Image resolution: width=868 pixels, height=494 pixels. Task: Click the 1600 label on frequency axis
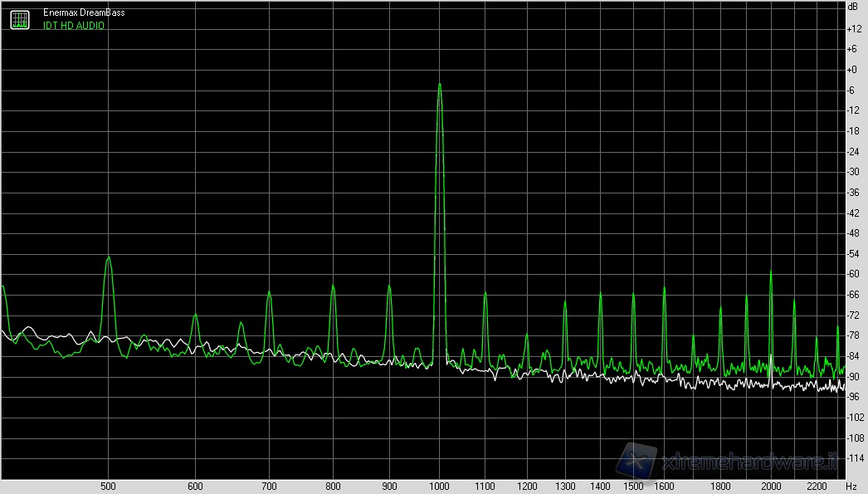pos(664,487)
